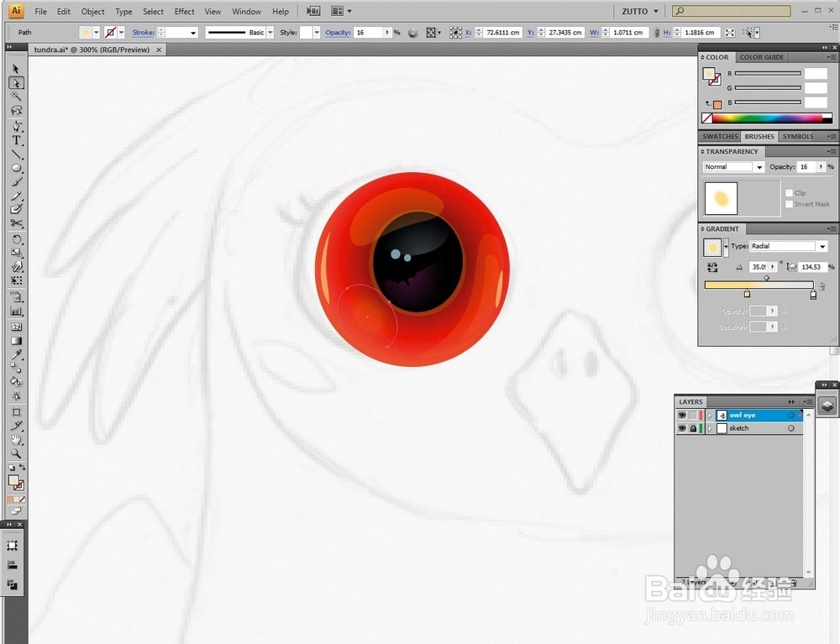Click the Swap Fill and Stroke arrow
The height and width of the screenshot is (644, 840).
coord(23,468)
